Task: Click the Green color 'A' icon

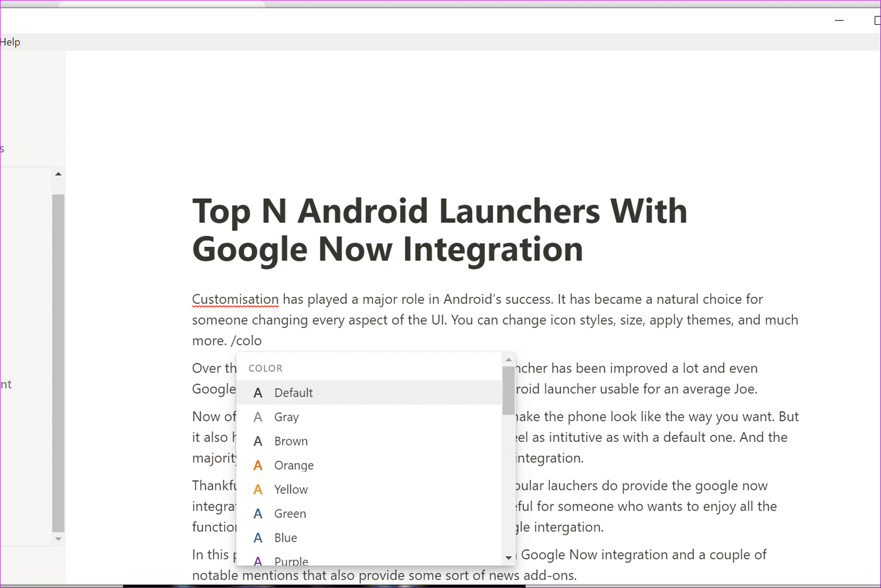Action: tap(258, 514)
